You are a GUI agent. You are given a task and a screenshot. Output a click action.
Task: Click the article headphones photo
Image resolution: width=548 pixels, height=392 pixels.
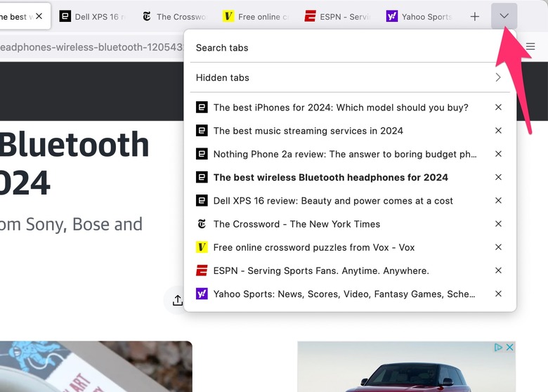(96, 367)
